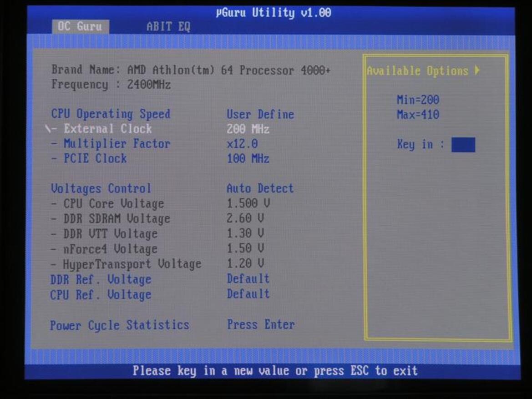Click the 1.30 V VTT value
Viewport: 532px width, 399px height.
pos(245,233)
